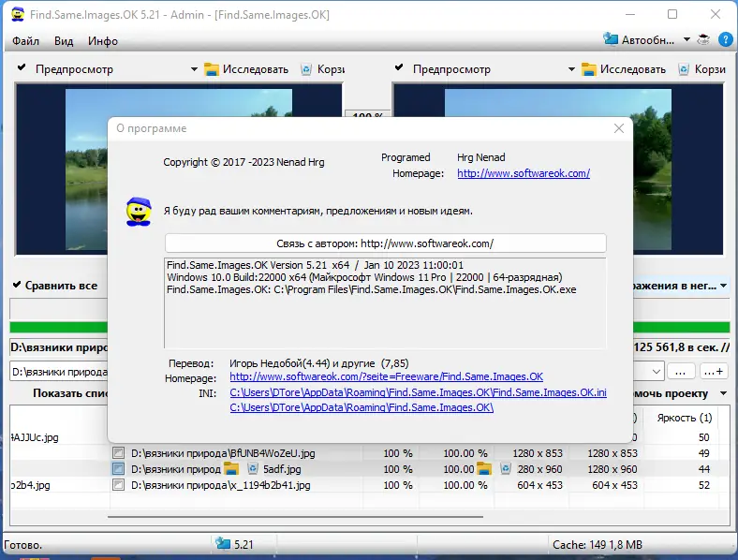The image size is (738, 560).
Task: Click the smiley mascot icon in dialog
Action: [x=139, y=212]
